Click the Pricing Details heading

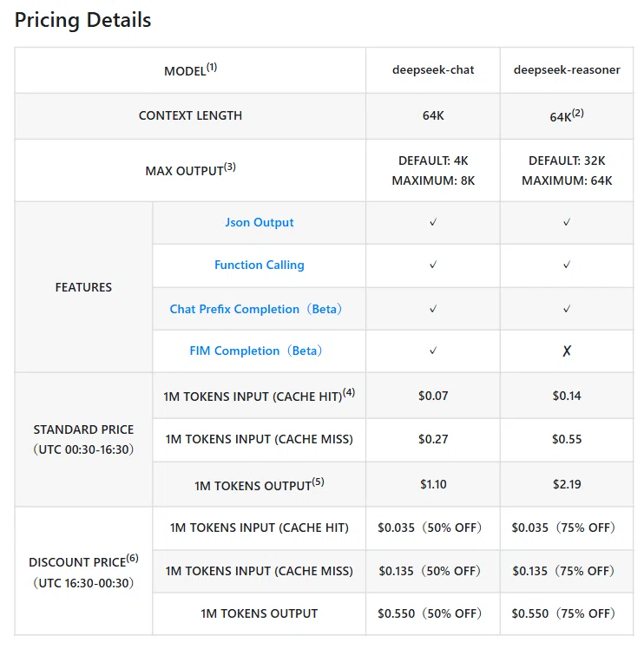pos(82,20)
